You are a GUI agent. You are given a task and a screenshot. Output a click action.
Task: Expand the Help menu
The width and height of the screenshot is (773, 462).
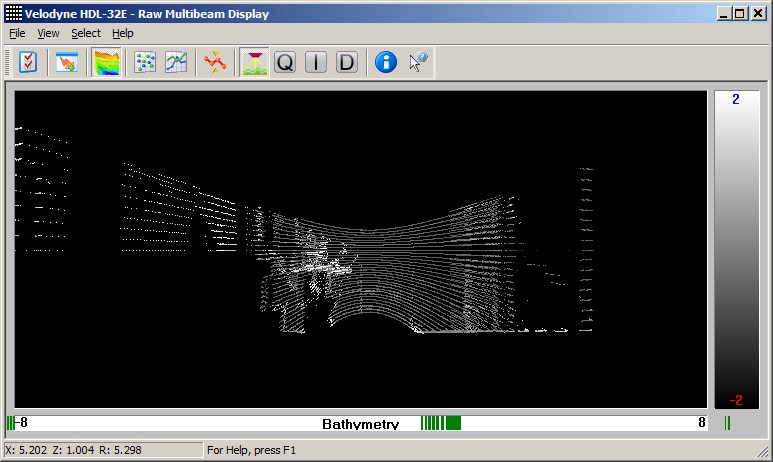click(123, 33)
